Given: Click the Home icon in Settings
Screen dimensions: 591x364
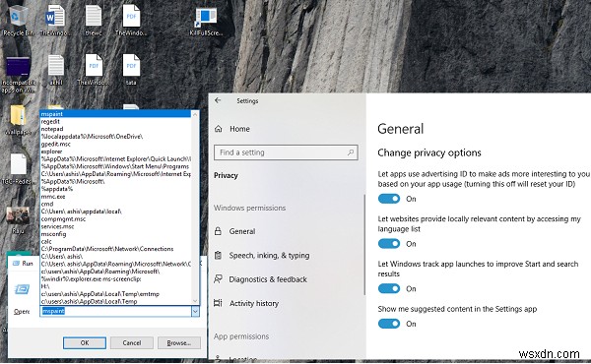Looking at the screenshot, I should pyautogui.click(x=219, y=129).
